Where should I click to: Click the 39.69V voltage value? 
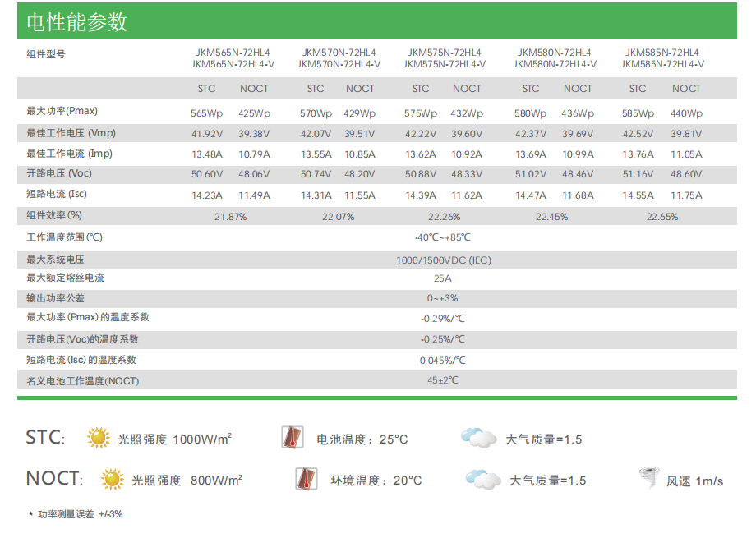[x=578, y=134]
